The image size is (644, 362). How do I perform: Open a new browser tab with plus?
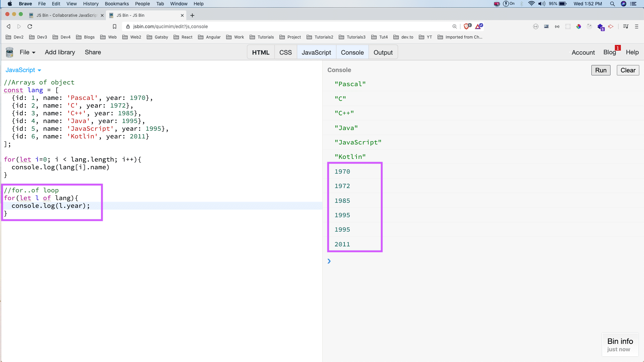192,15
